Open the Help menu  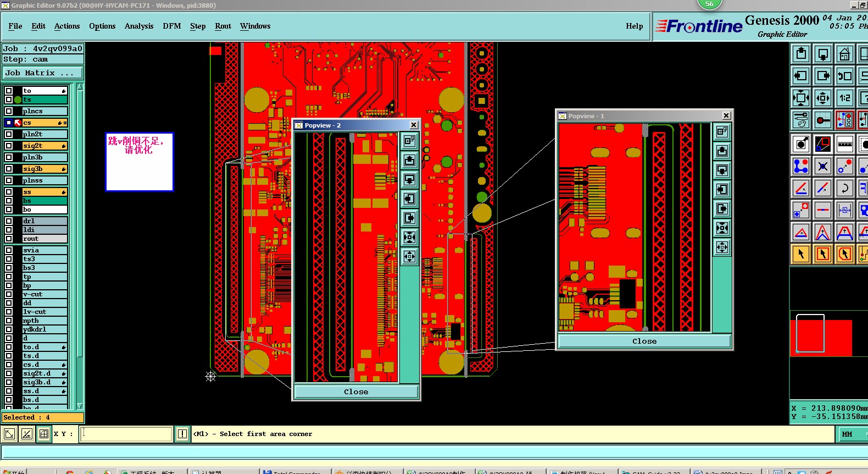(x=635, y=26)
